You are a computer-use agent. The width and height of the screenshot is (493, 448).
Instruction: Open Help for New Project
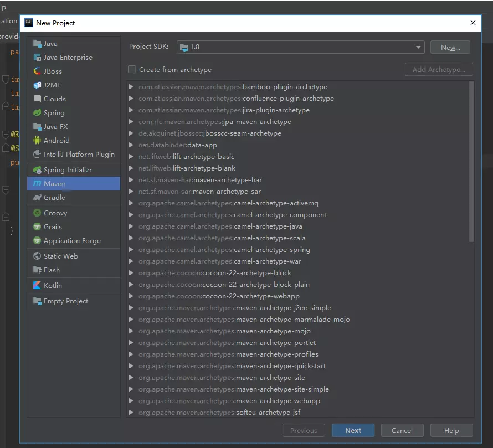[451, 430]
